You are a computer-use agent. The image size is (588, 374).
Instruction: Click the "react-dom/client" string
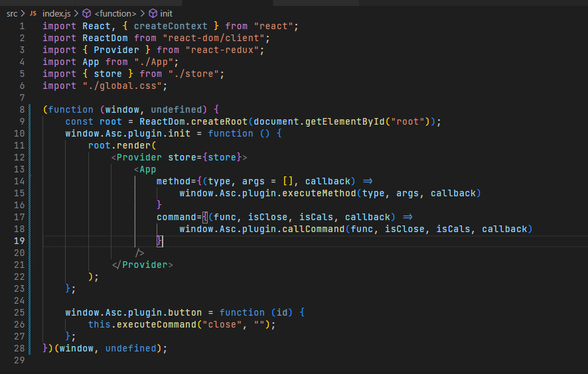[x=214, y=38]
